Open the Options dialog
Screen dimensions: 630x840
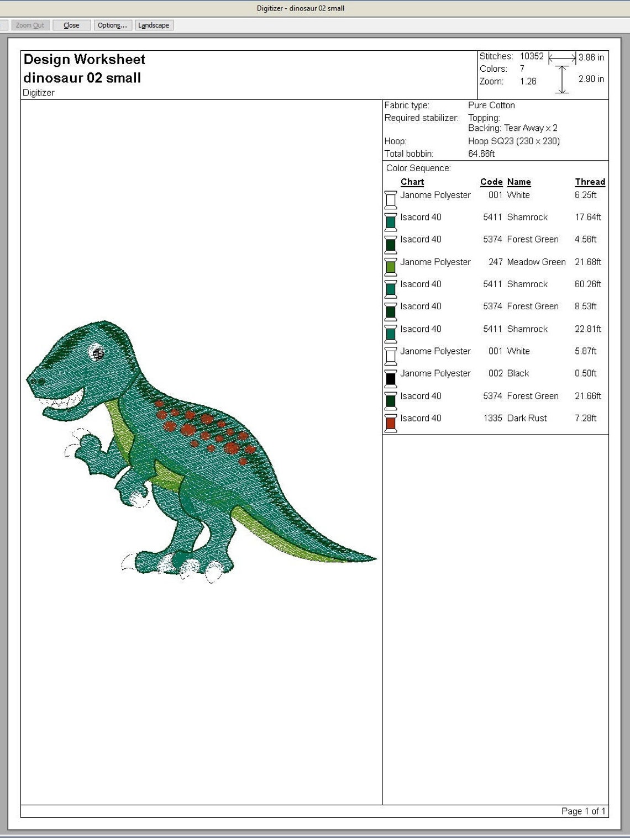pos(112,25)
